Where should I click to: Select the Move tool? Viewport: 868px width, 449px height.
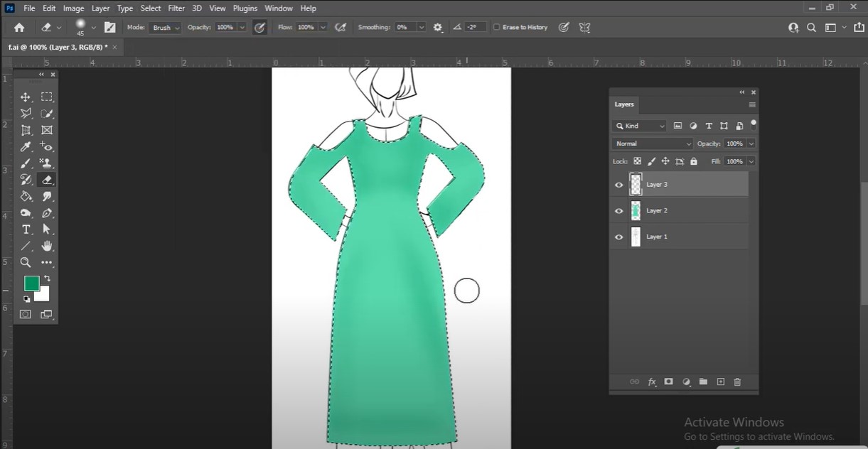click(26, 97)
